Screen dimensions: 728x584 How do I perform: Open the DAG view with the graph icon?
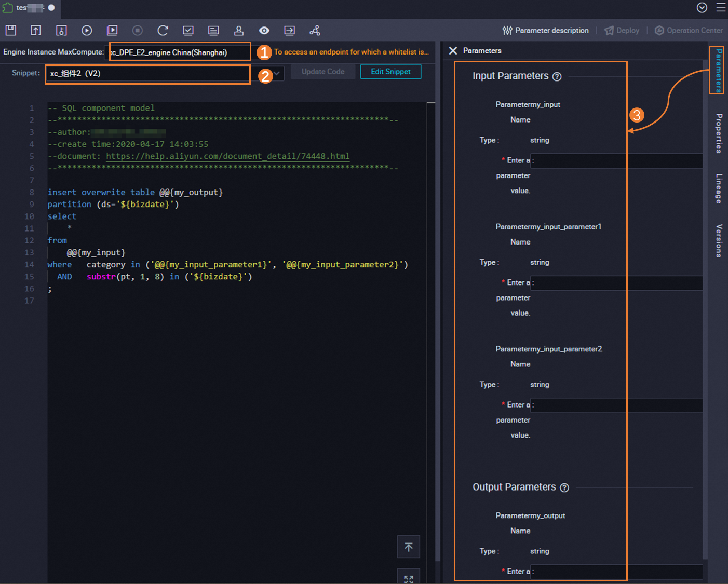click(x=315, y=30)
